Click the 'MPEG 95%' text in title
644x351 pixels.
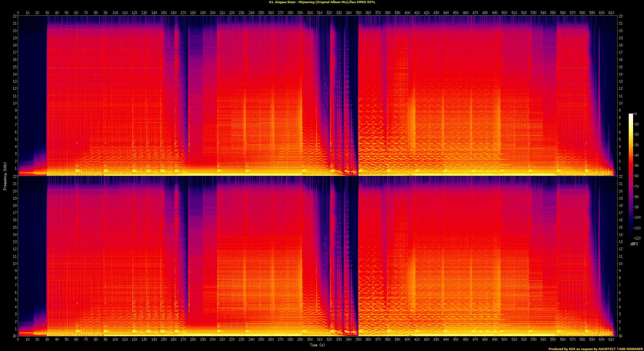pos(366,2)
